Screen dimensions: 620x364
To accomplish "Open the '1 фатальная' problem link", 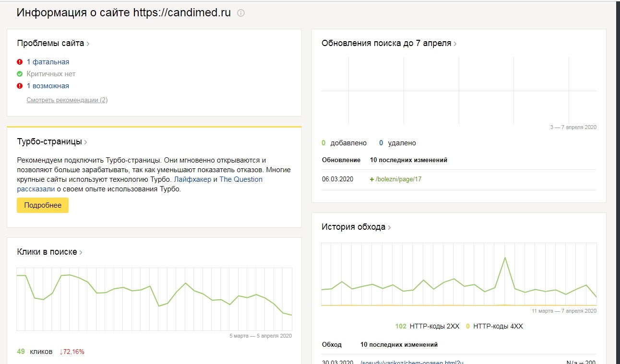I will click(48, 62).
